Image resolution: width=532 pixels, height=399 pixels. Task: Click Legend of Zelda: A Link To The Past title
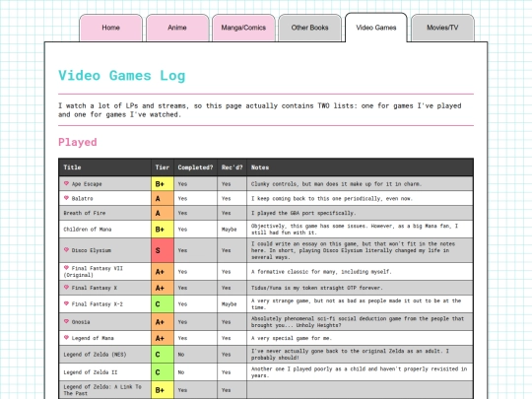(x=102, y=390)
